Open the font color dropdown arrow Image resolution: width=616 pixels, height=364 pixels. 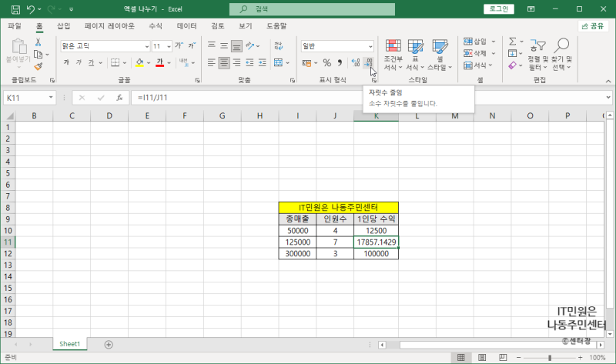169,63
